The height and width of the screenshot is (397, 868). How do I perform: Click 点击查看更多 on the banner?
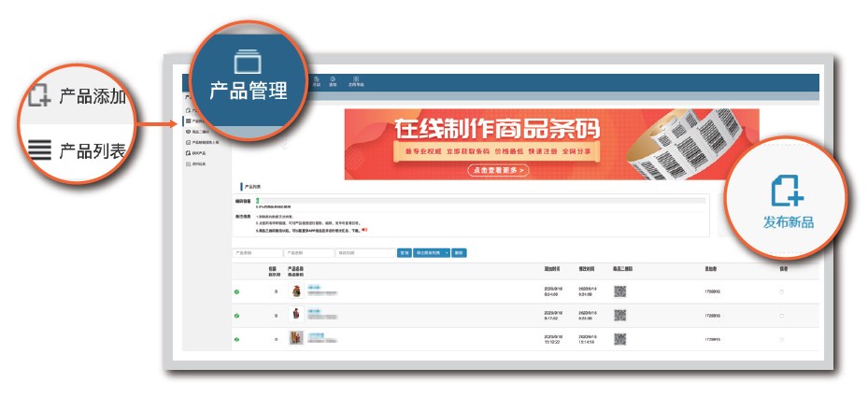click(x=498, y=170)
